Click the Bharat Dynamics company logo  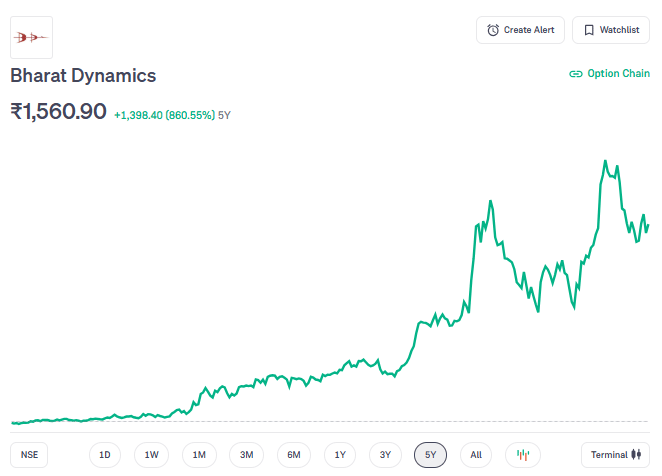(31, 38)
